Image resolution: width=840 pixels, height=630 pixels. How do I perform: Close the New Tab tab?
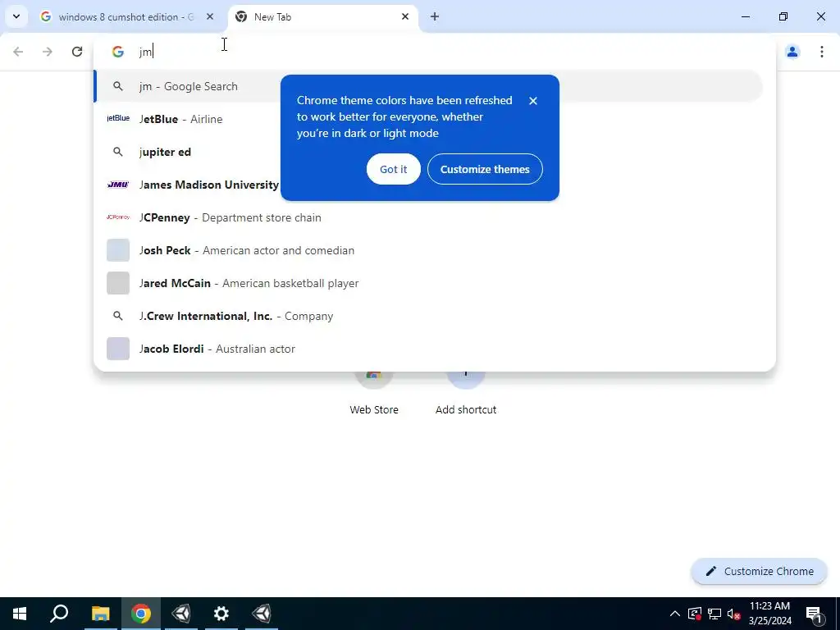tap(405, 16)
